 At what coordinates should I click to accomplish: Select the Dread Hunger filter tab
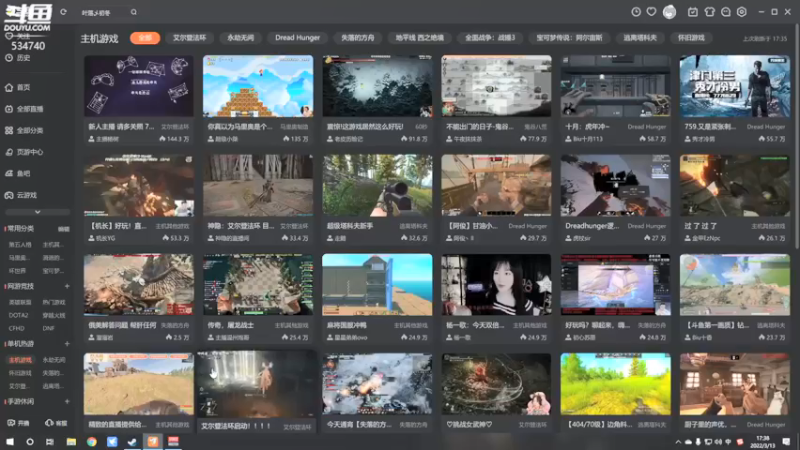[x=297, y=38]
